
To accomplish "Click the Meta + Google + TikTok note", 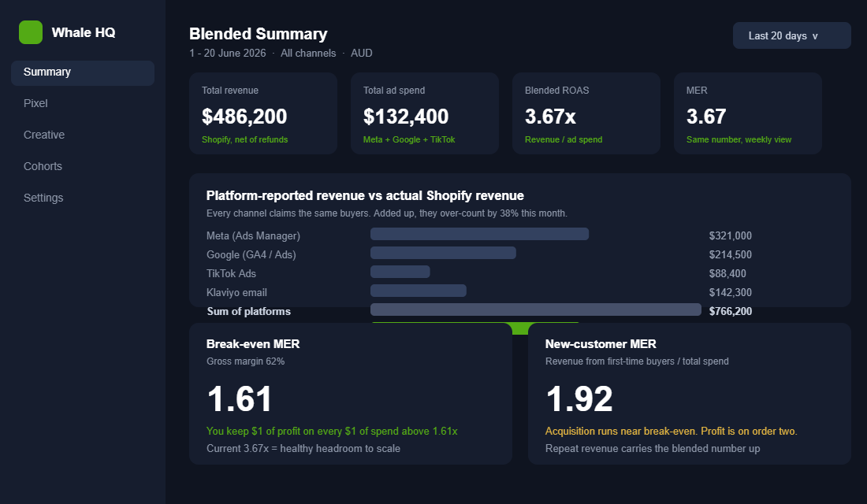I will [408, 140].
